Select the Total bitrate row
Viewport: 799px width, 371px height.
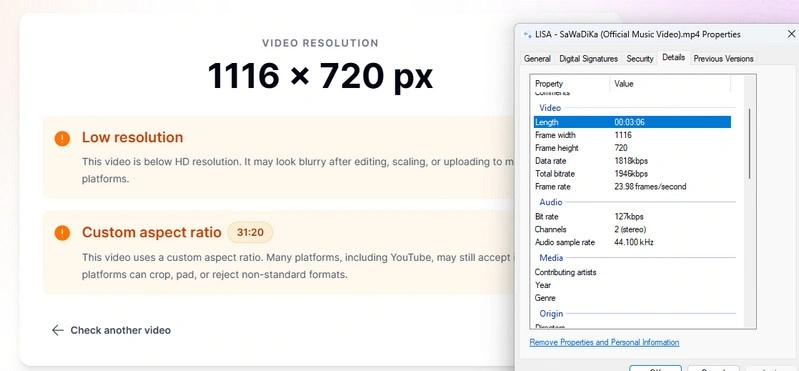pyautogui.click(x=632, y=173)
